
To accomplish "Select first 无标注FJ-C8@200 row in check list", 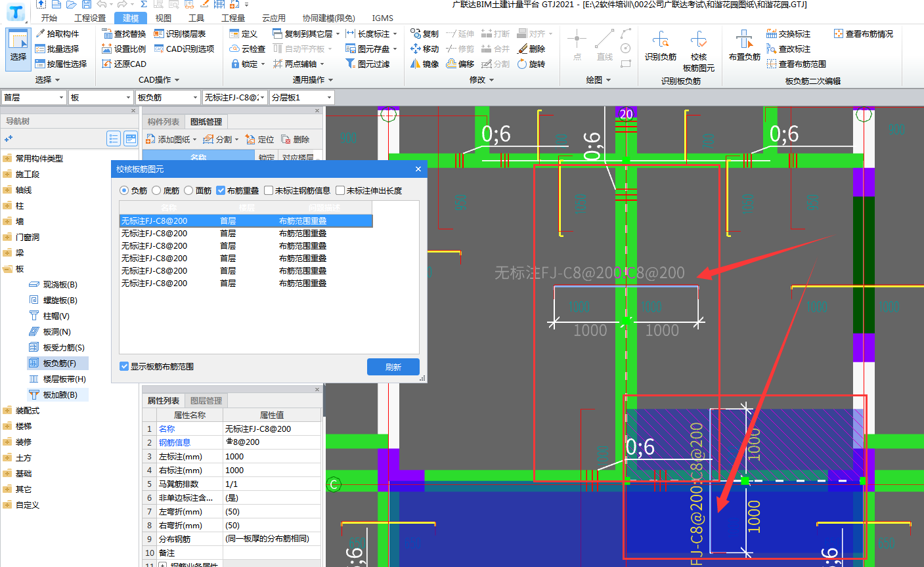I will click(246, 221).
